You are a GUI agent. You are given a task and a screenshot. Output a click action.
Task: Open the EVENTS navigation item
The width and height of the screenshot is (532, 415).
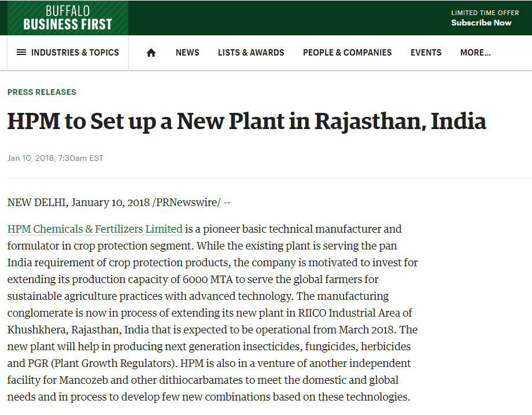[x=426, y=53]
